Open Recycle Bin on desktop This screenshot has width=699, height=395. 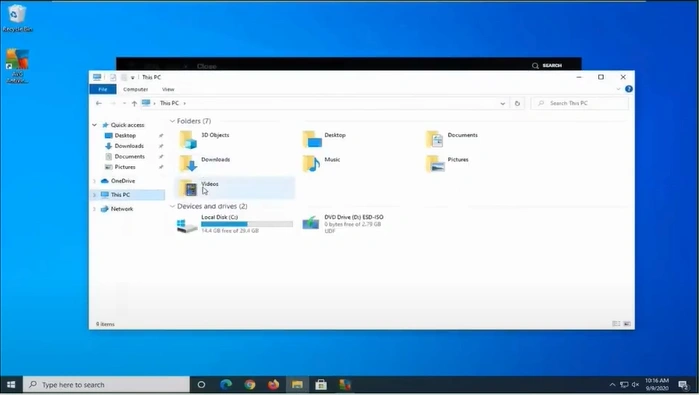coord(17,18)
